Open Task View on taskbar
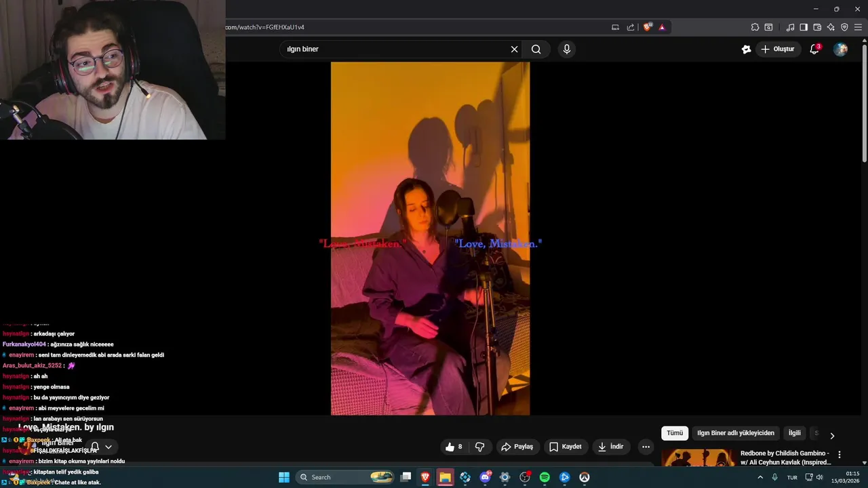Image resolution: width=868 pixels, height=488 pixels. (x=406, y=477)
